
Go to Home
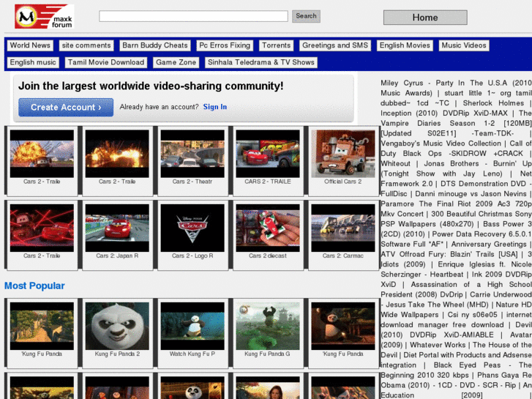coord(425,18)
